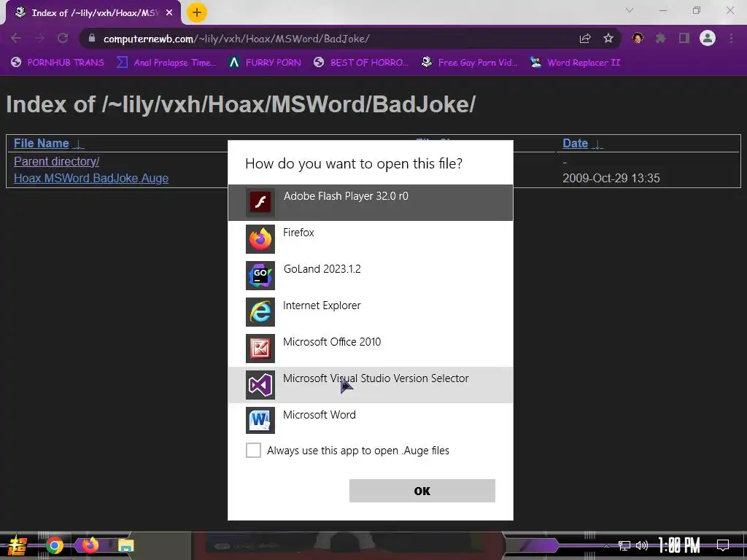Click the padlock site info icon
The image size is (747, 560).
click(92, 38)
